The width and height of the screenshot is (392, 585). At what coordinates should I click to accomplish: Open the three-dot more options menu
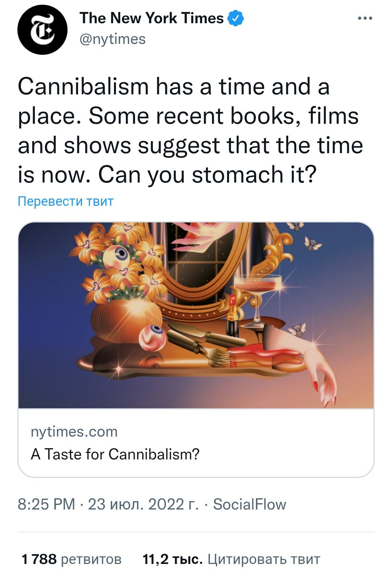tap(365, 18)
